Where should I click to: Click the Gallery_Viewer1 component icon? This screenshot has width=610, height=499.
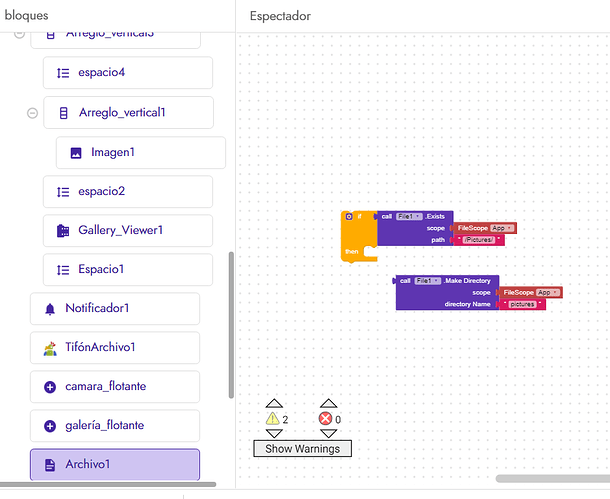coord(63,231)
